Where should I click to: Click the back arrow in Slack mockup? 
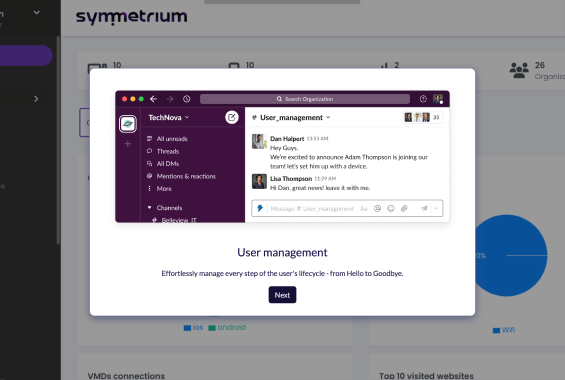[154, 99]
